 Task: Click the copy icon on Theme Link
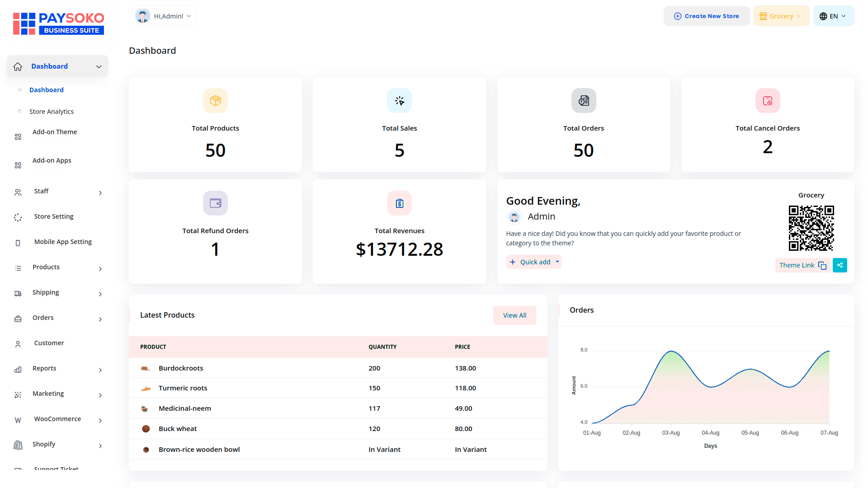click(x=822, y=266)
